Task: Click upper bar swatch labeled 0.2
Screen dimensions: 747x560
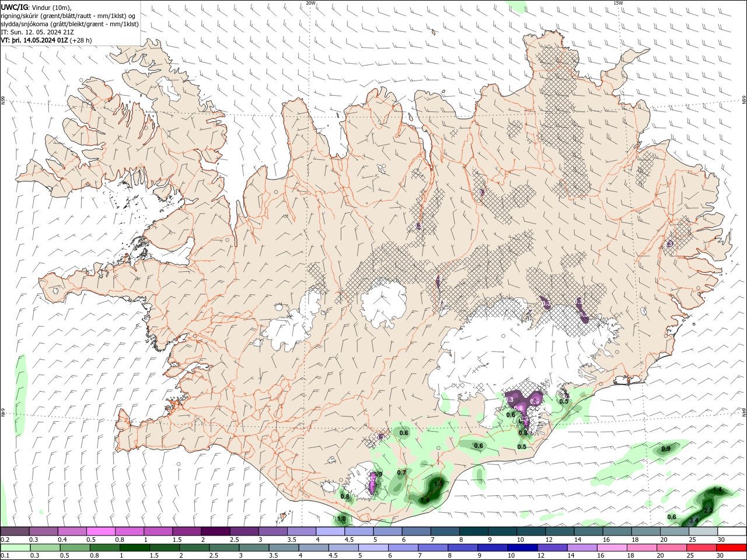Action: tap(15, 531)
